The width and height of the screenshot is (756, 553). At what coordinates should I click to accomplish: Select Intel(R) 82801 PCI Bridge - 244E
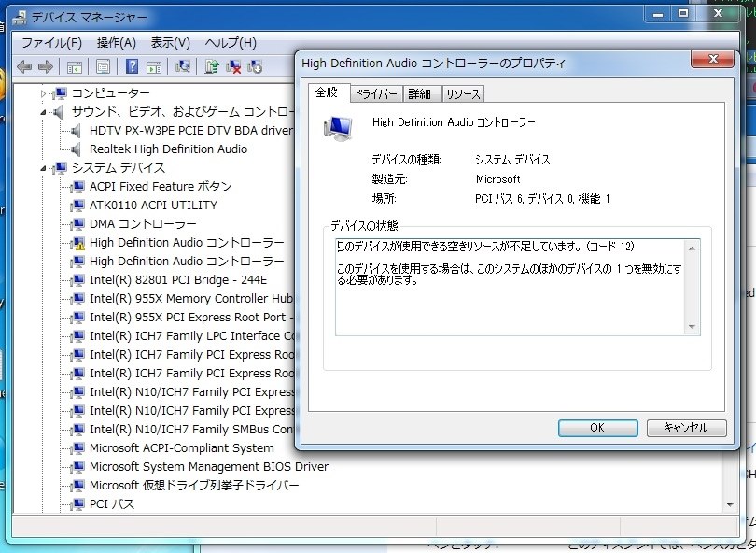pos(178,280)
